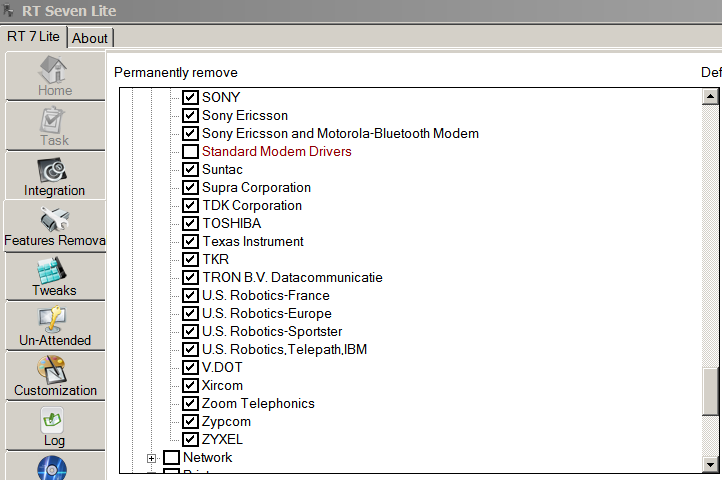Uncheck the U.S. Robotics-Sportster checkbox
This screenshot has width=722, height=480.
point(190,331)
